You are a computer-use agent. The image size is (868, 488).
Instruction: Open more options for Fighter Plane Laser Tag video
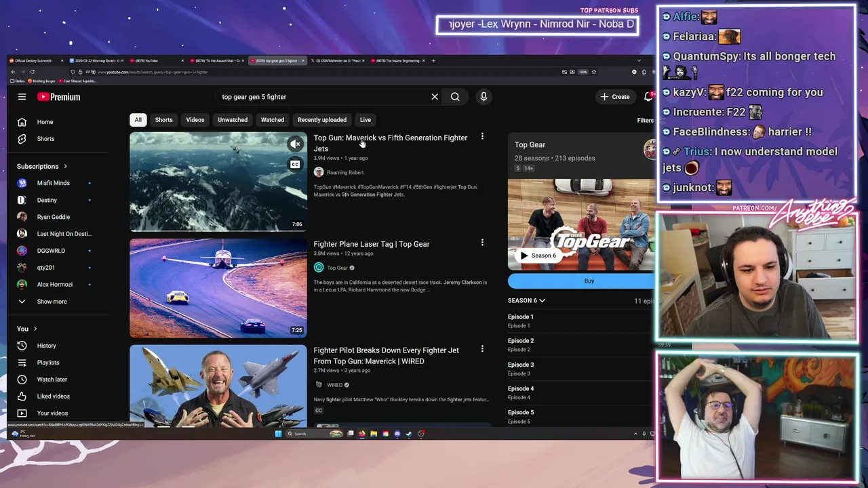[482, 243]
